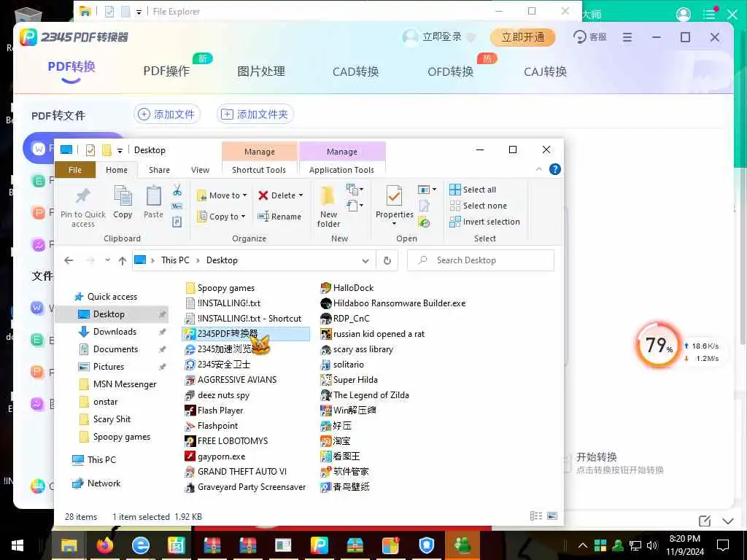Click the 79% memory accelerator ball
The width and height of the screenshot is (747, 560).
658,345
